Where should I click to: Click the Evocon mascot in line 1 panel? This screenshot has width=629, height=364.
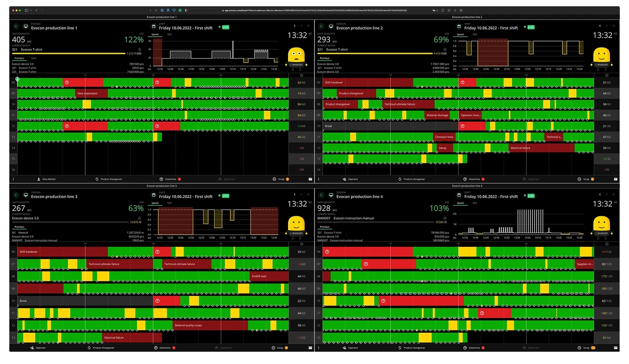(296, 58)
